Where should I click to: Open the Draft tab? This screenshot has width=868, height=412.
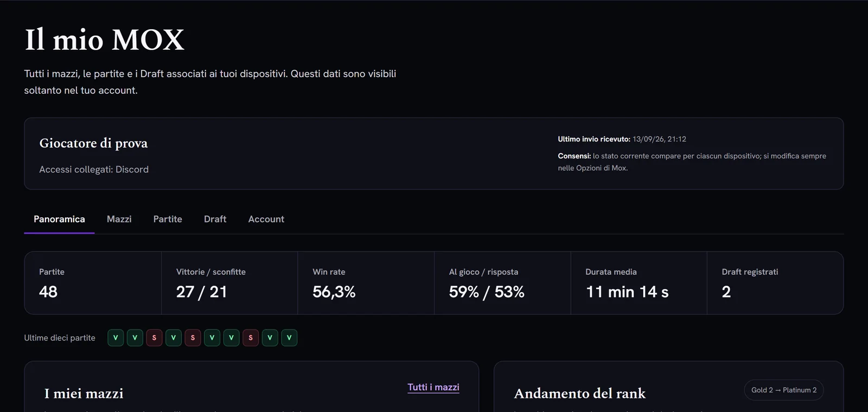tap(215, 219)
